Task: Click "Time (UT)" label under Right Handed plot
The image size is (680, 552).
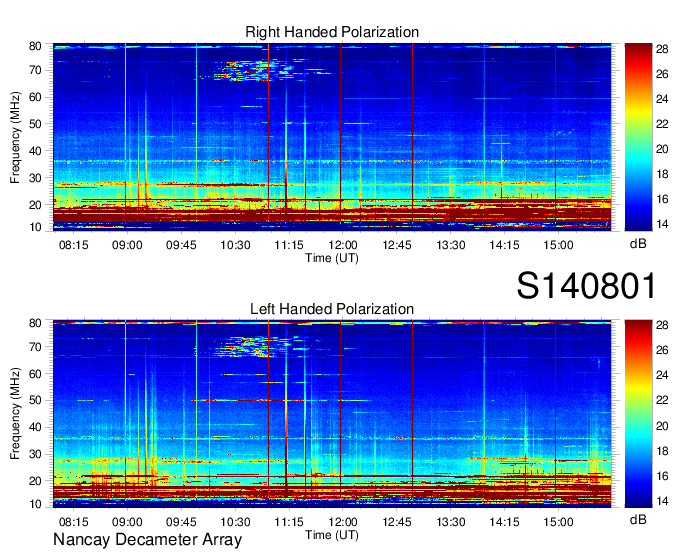Action: point(332,258)
